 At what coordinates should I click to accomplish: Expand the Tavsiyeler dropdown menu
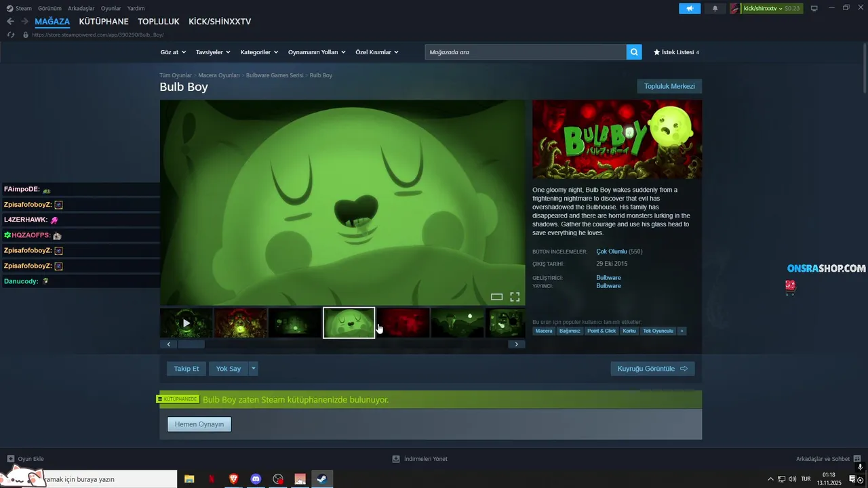point(213,52)
